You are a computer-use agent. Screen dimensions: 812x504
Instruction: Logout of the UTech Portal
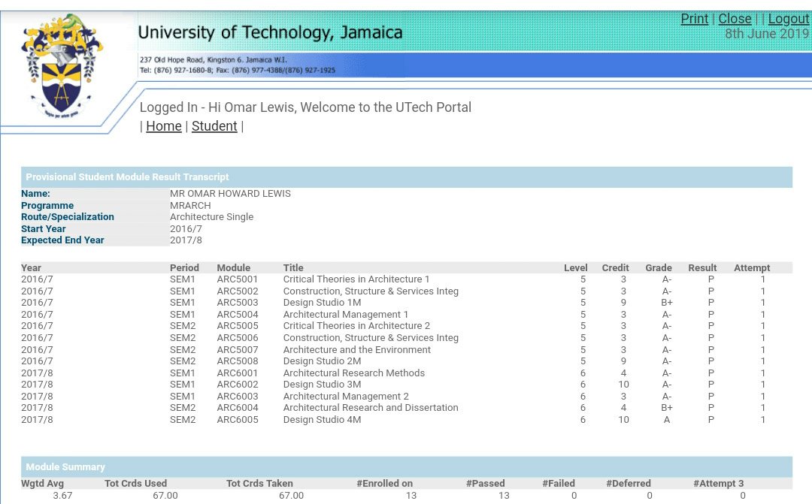pos(788,18)
